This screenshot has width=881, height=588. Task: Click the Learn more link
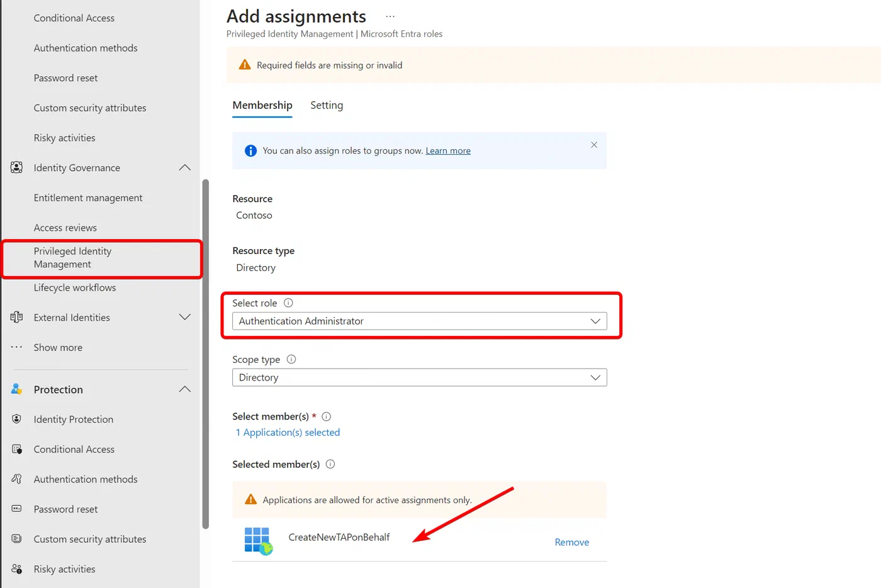pyautogui.click(x=448, y=151)
